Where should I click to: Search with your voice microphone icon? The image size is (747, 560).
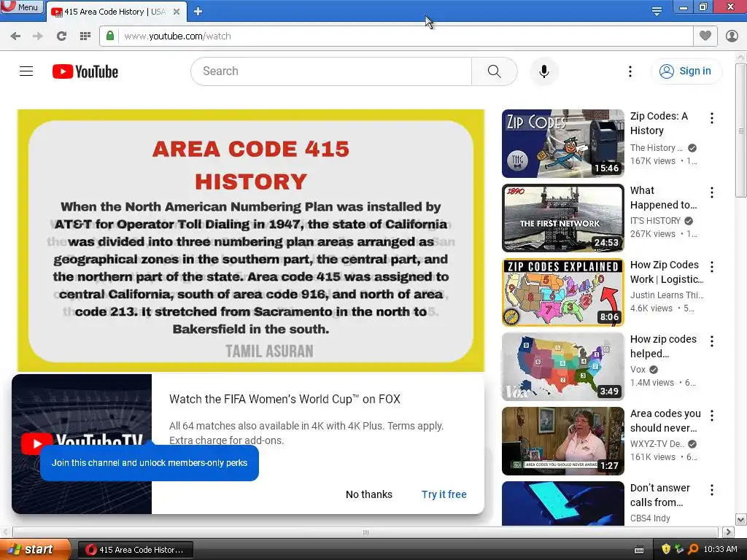pos(544,71)
